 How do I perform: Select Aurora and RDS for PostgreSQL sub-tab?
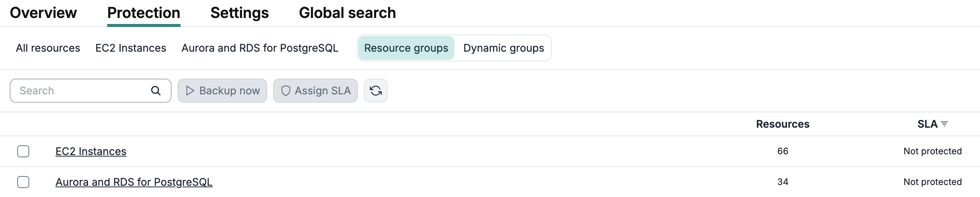pos(260,48)
